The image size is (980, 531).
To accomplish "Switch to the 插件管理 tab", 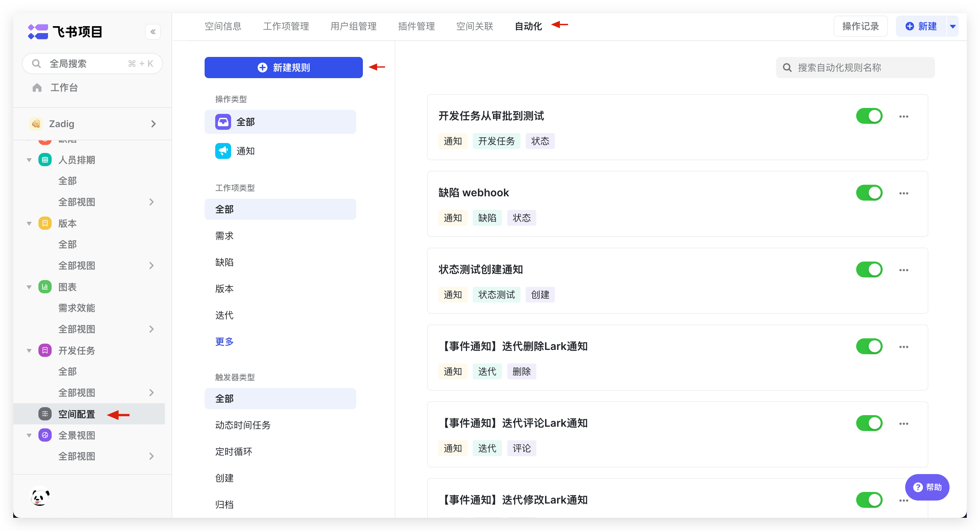I will coord(416,26).
